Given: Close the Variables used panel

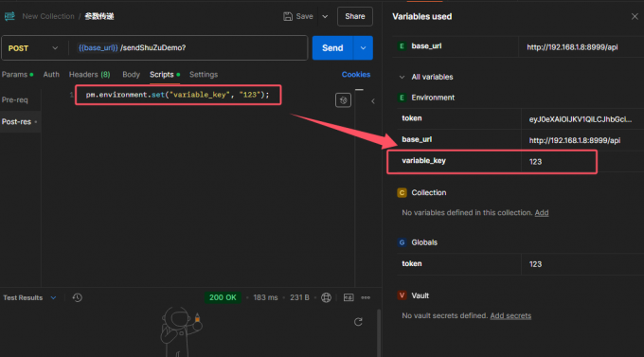Looking at the screenshot, I should 635,16.
